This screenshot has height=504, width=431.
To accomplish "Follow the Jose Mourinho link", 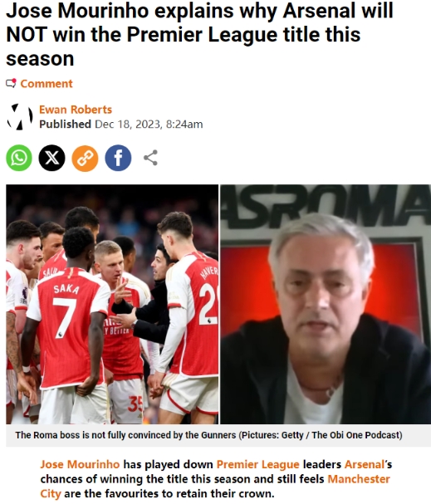I will 80,464.
